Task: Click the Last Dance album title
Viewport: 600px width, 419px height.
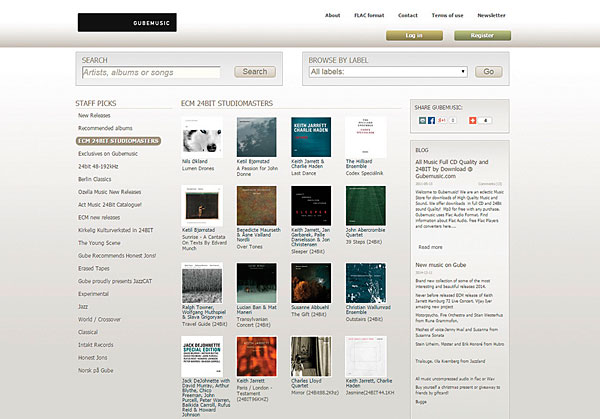Action: pos(303,173)
